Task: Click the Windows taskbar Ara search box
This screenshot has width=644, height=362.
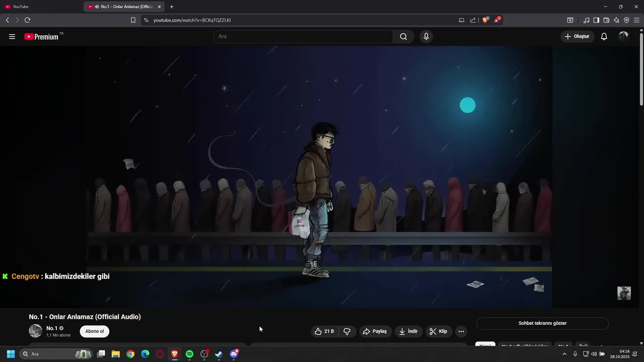Action: 55,354
